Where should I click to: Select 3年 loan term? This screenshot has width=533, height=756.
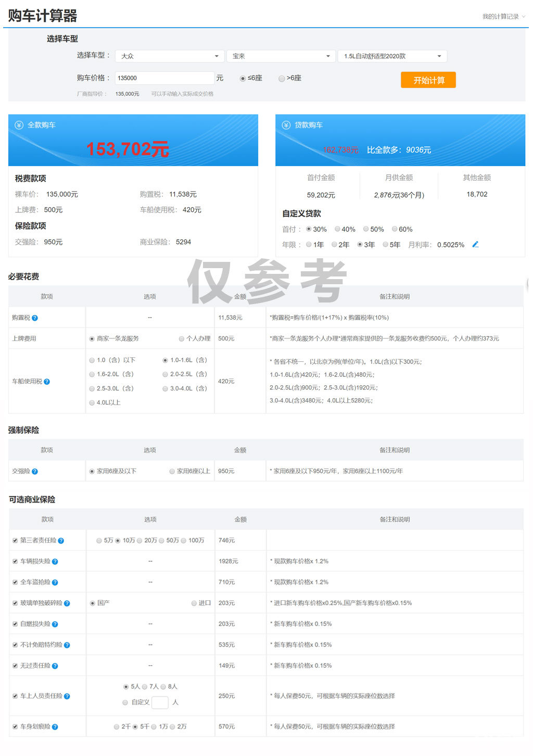[360, 245]
